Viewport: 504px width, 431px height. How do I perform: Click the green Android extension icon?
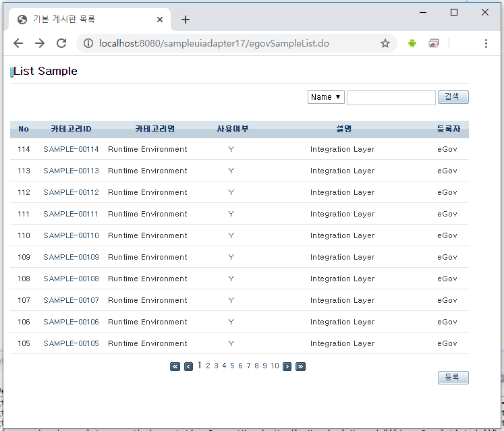[x=412, y=43]
